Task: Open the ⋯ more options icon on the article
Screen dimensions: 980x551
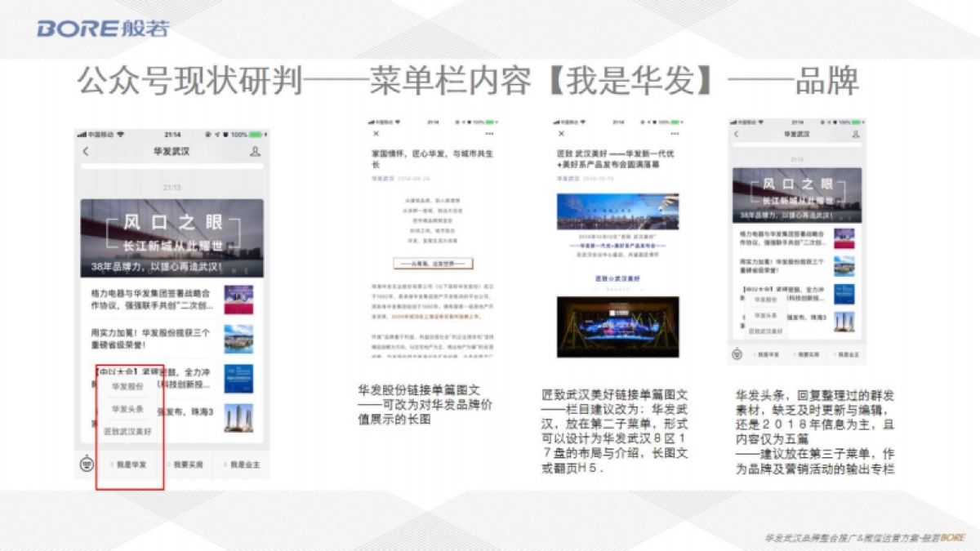Action: pos(489,133)
